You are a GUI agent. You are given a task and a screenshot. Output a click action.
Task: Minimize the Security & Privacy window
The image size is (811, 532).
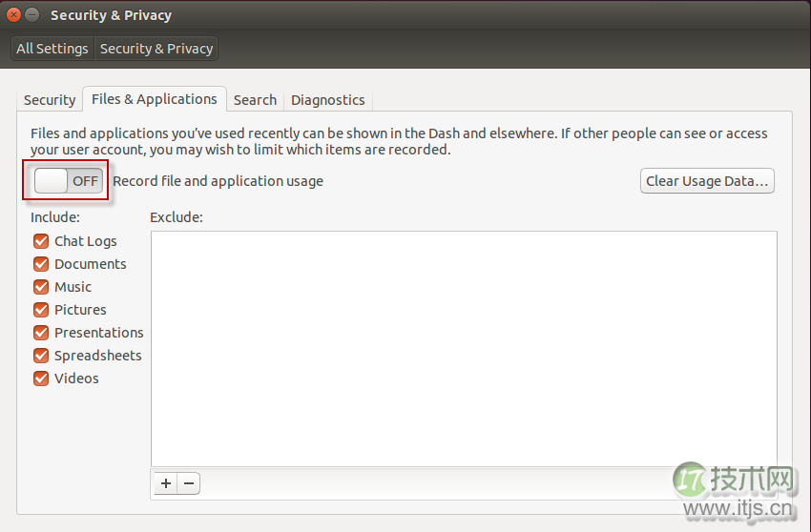pos(32,15)
